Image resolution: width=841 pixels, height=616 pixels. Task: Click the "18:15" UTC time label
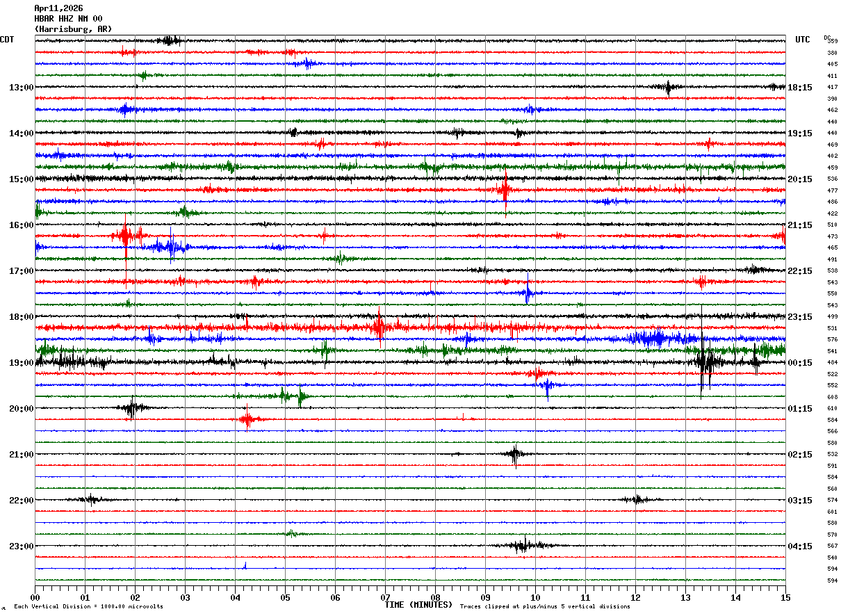(x=800, y=88)
